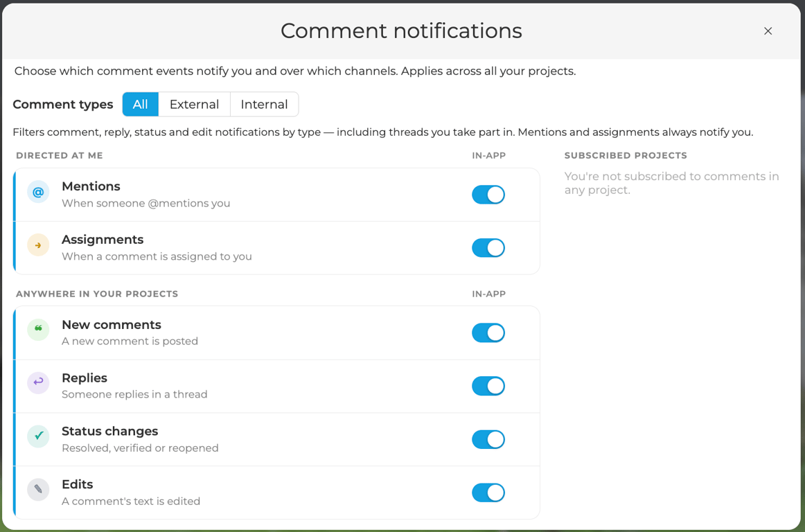Turn off Assignments in-app toggle
This screenshot has width=805, height=532.
[x=488, y=248]
